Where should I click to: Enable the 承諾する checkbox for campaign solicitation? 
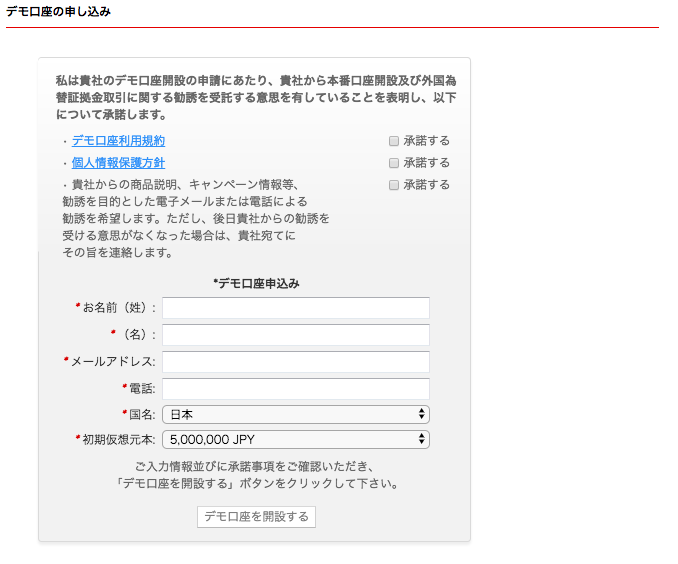tap(394, 185)
